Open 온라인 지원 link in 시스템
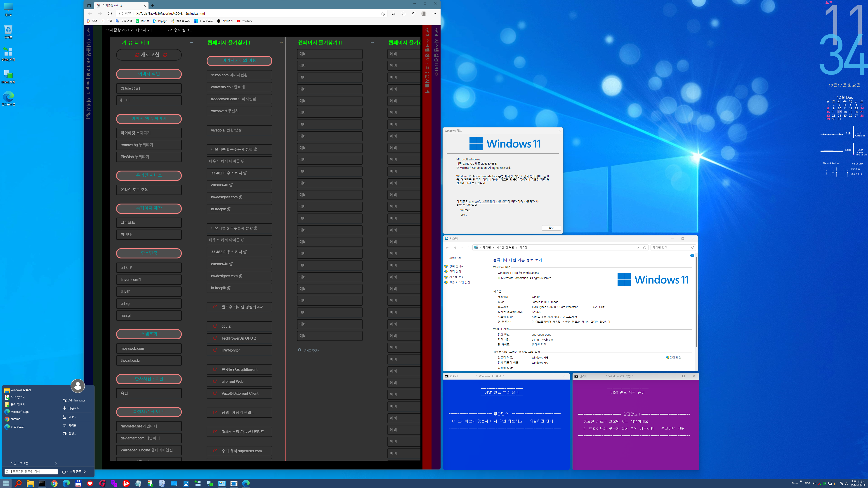868x488 pixels. [538, 345]
